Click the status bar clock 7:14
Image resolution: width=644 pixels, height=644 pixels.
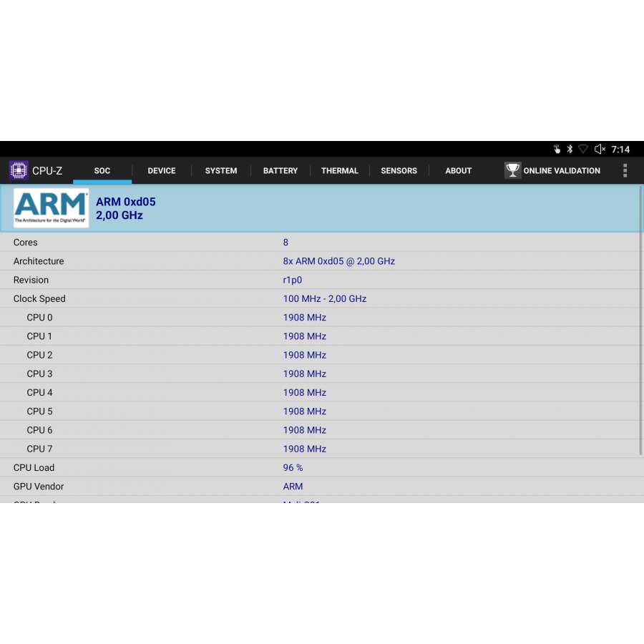click(x=620, y=150)
